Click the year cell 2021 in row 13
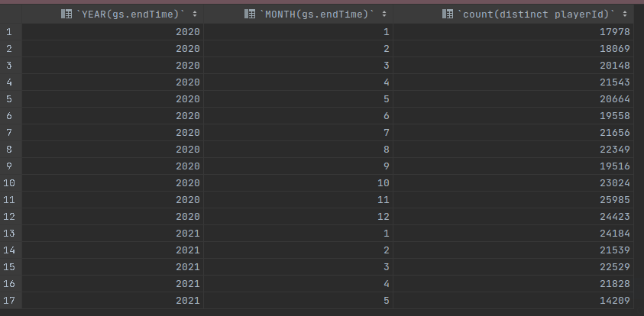This screenshot has width=644, height=316. point(112,234)
